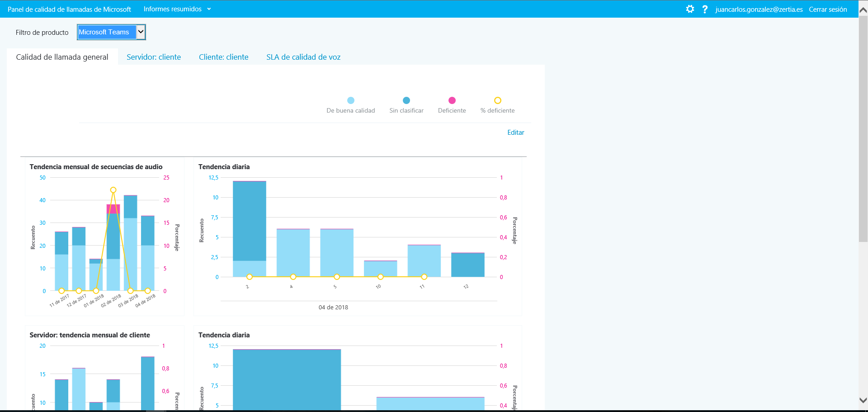Click the juancarlos.gonzalez@zertia.es account name

click(759, 9)
